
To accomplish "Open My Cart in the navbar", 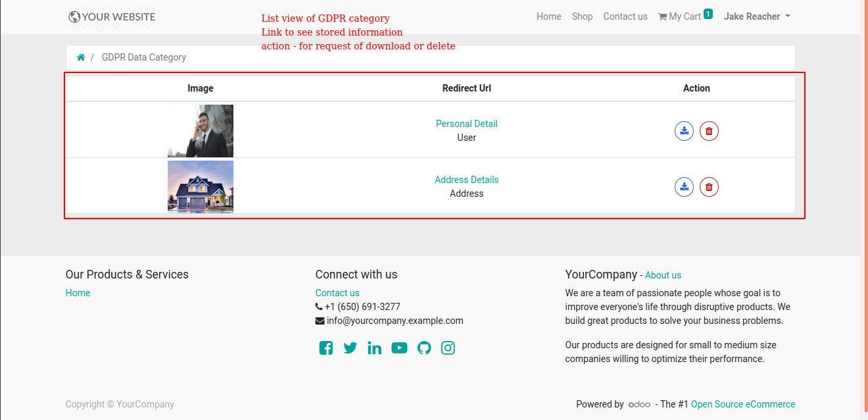I will [x=685, y=16].
